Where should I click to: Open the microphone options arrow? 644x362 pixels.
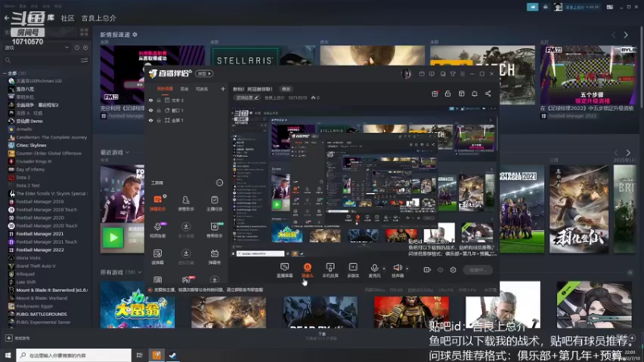[x=384, y=269]
